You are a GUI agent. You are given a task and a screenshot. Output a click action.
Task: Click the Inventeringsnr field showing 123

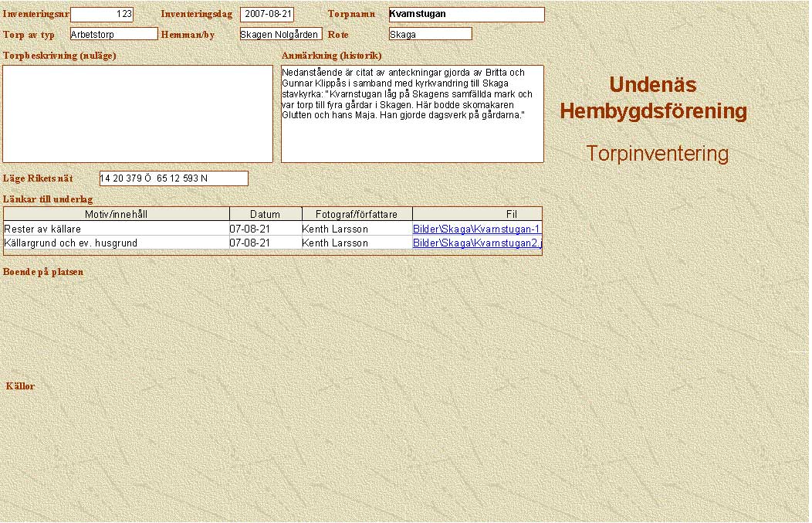[102, 15]
